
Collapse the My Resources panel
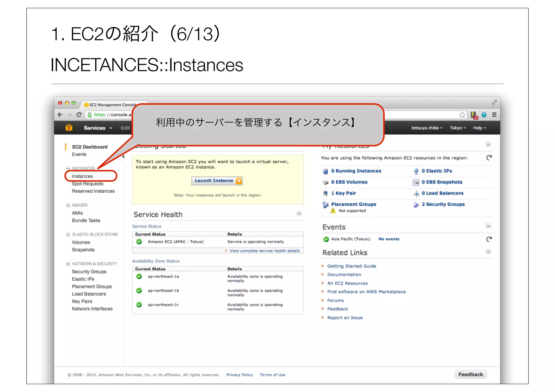coord(488,144)
